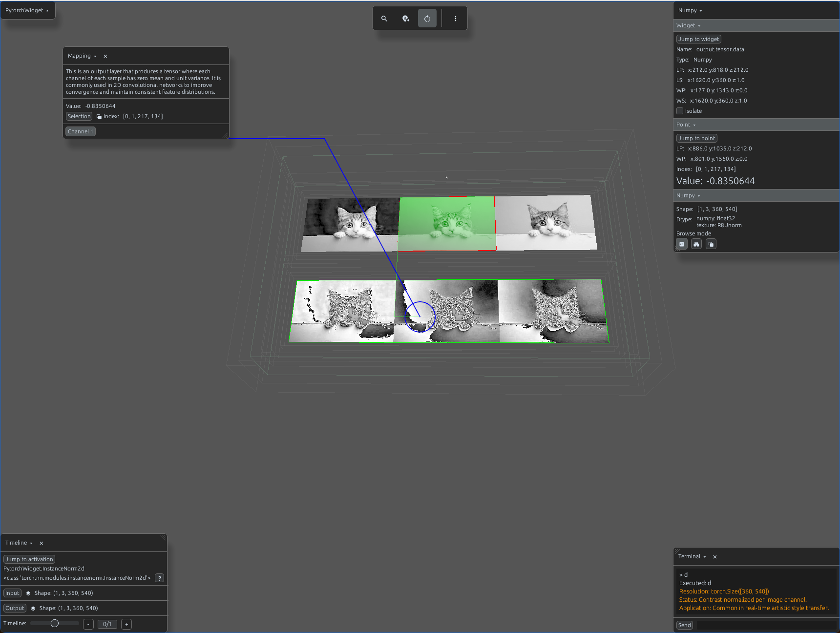The width and height of the screenshot is (840, 633).
Task: Open the PytorchWidget menu
Action: point(27,10)
